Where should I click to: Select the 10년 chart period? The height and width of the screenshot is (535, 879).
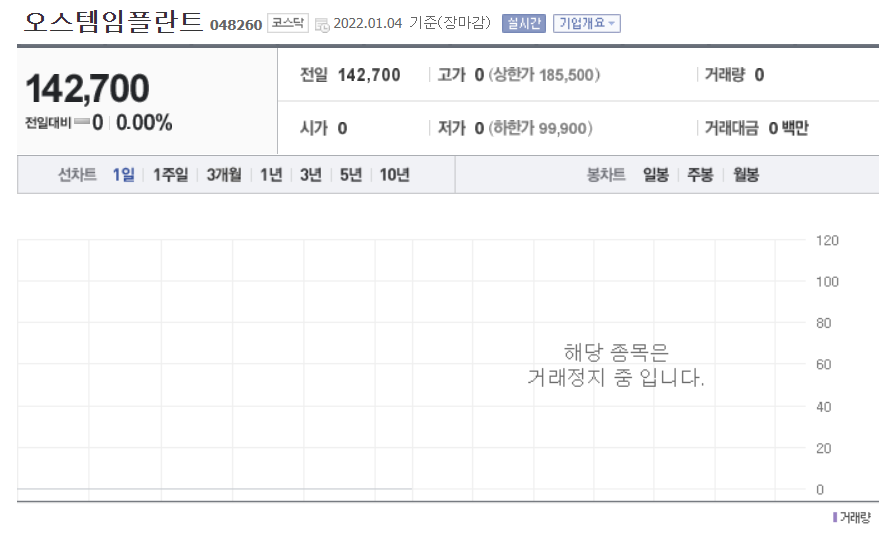point(395,175)
